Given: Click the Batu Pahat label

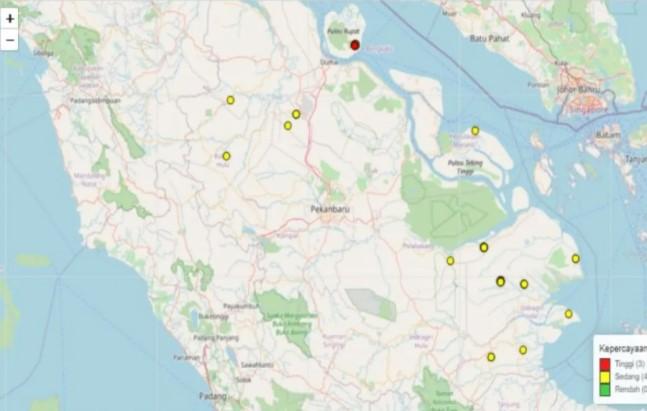Looking at the screenshot, I should tap(489, 38).
